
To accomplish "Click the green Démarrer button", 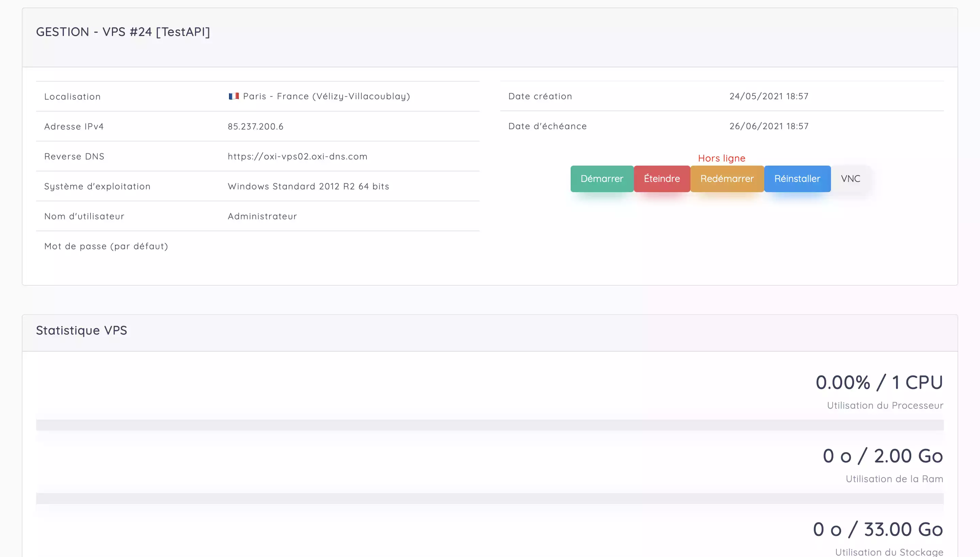I will tap(602, 179).
